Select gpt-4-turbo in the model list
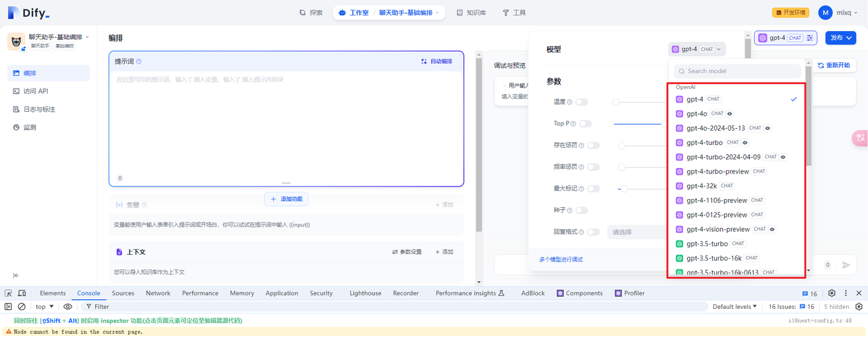Screen dimensions: 868x340 click(737, 142)
